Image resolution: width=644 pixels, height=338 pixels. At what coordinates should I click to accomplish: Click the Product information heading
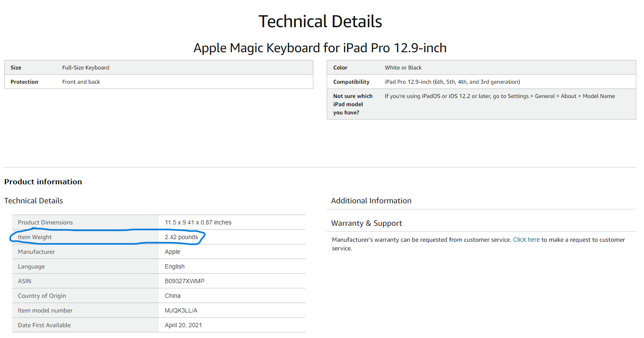(x=43, y=182)
